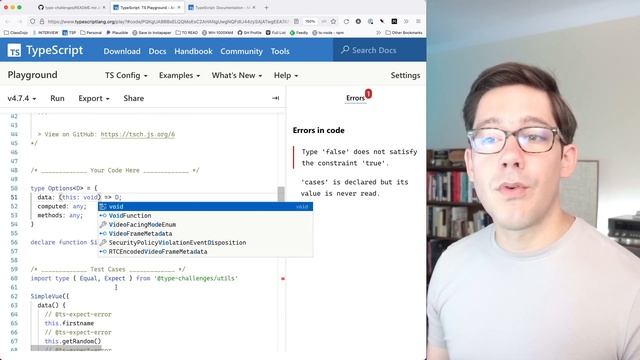Screen dimensions: 640x360
Task: Go to Download page
Action: [122, 51]
